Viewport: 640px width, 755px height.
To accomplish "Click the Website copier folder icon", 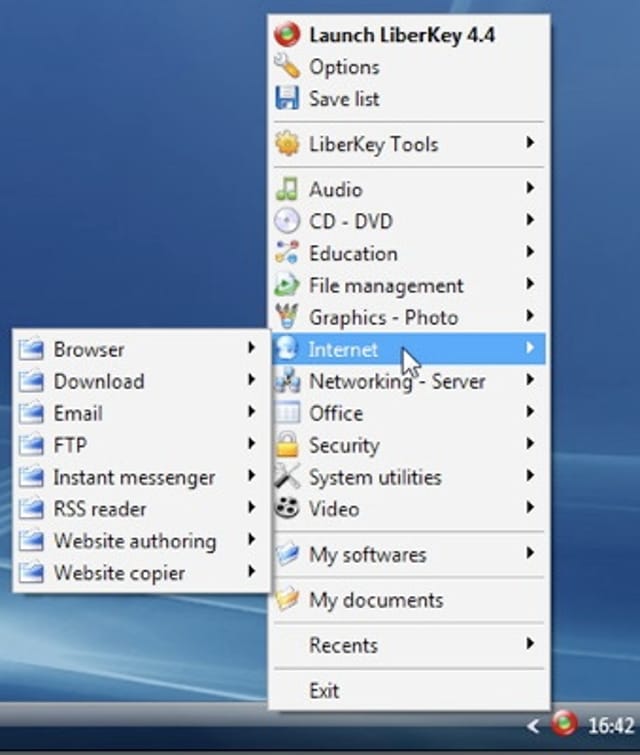I will click(x=31, y=572).
